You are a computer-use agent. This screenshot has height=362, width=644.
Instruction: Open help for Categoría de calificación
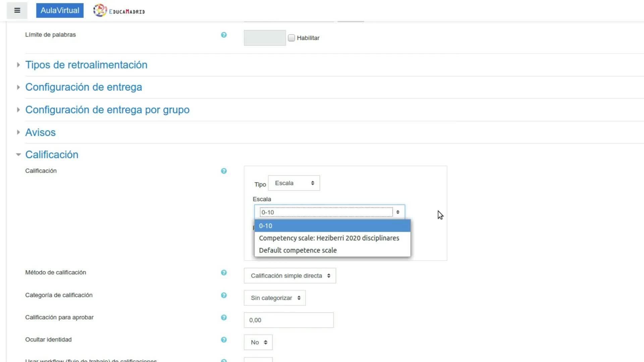point(224,295)
